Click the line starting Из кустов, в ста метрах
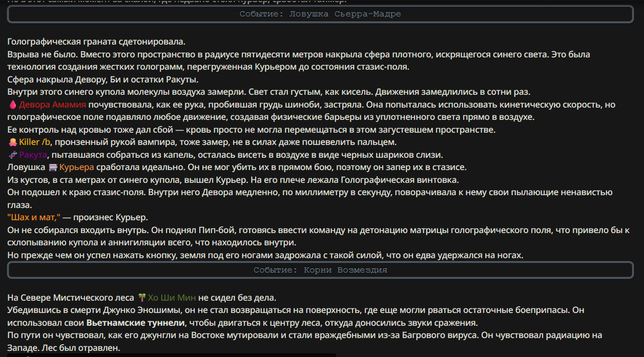 233,180
